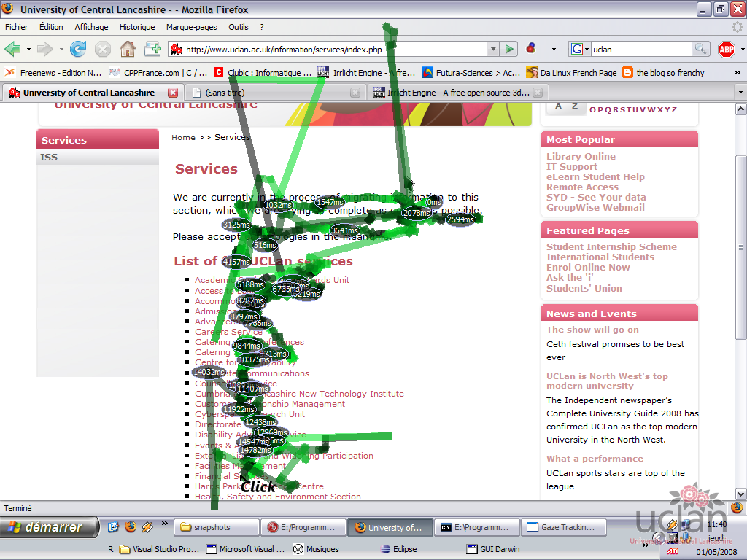747x560 pixels.
Task: Open The show will go on article
Action: [x=592, y=330]
